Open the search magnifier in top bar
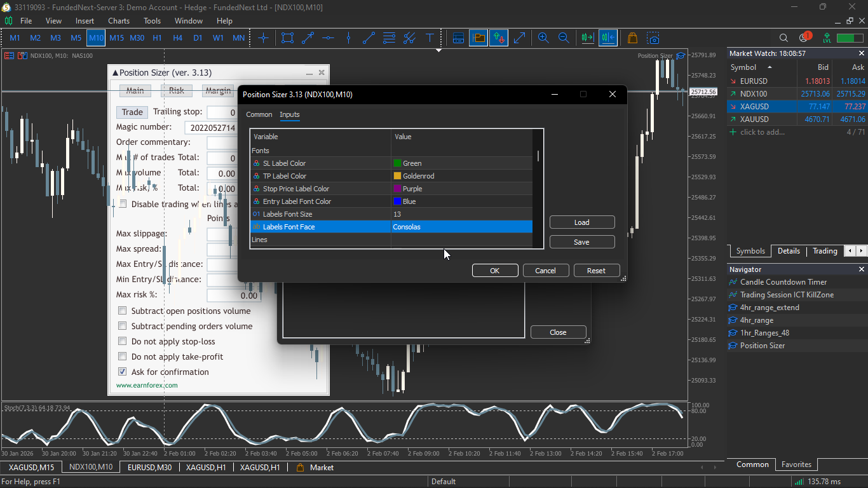This screenshot has height=488, width=868. (783, 38)
